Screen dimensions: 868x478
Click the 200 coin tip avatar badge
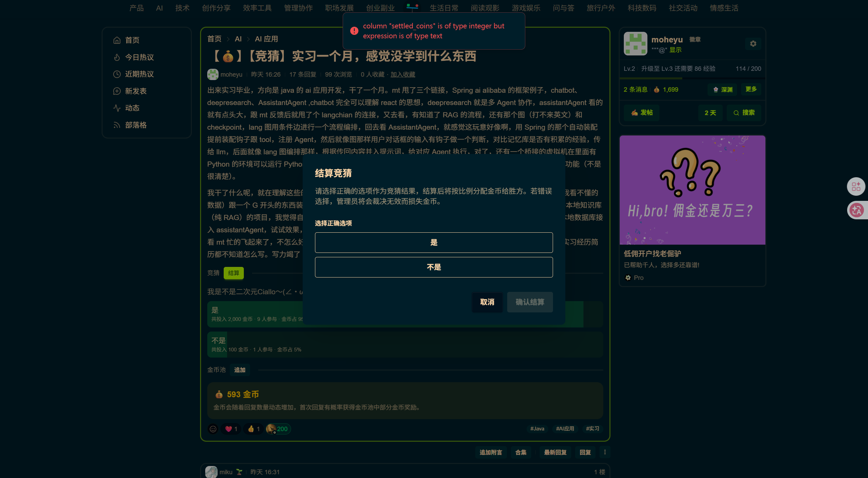pyautogui.click(x=278, y=429)
